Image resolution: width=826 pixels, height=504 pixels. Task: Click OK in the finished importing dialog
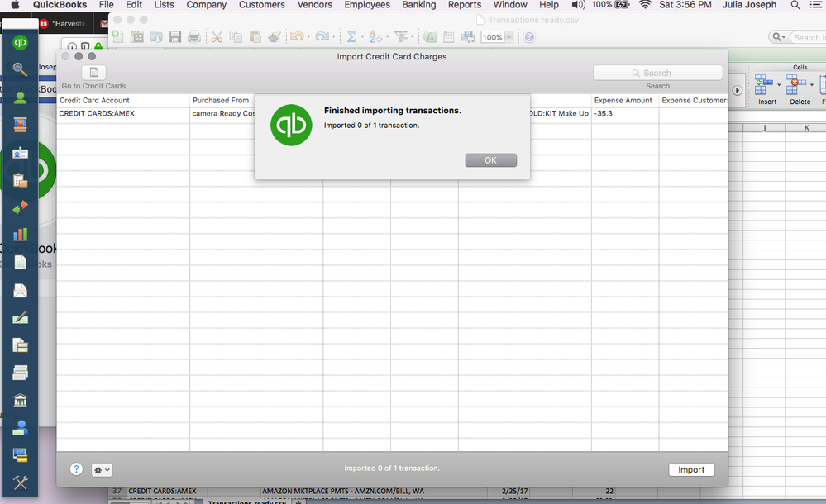pos(490,160)
